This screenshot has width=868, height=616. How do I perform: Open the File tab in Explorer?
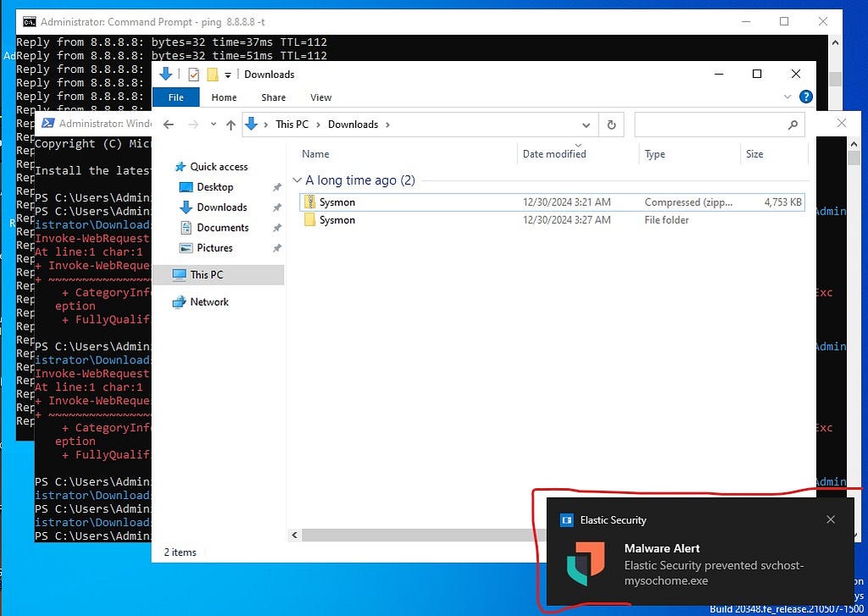(x=175, y=97)
